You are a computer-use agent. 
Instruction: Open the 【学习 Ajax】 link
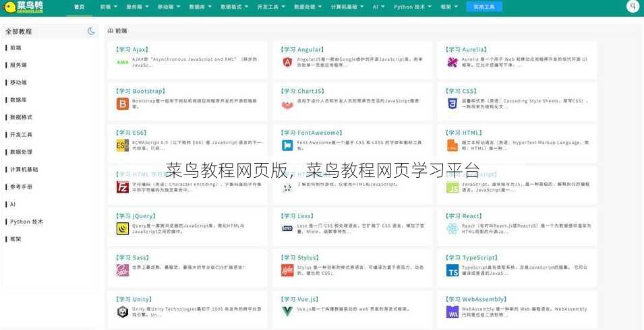pyautogui.click(x=132, y=49)
